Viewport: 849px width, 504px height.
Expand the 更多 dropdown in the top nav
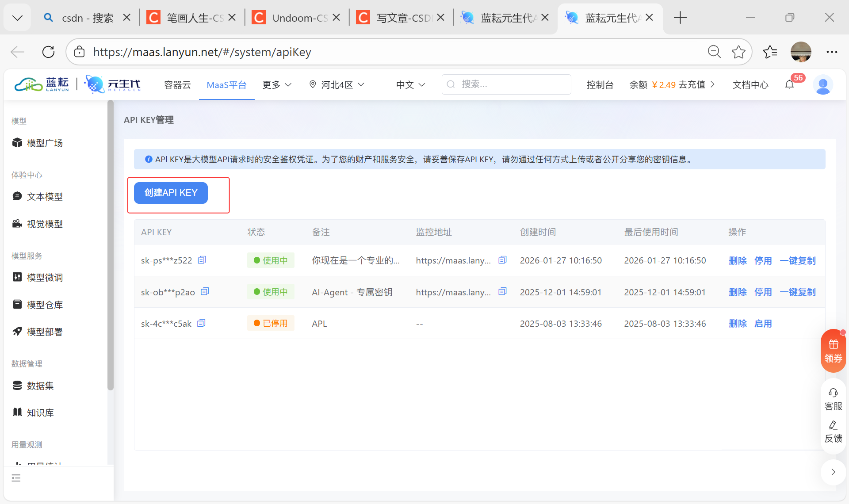click(277, 84)
